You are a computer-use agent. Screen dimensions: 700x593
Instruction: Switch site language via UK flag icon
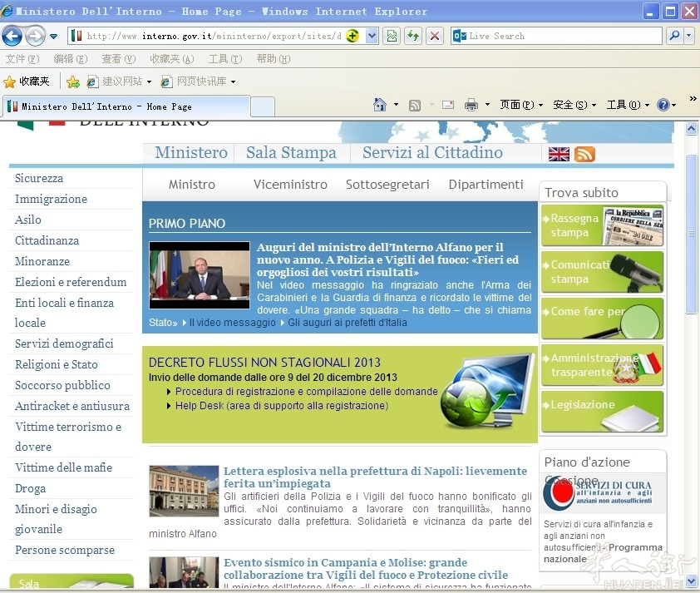[559, 155]
